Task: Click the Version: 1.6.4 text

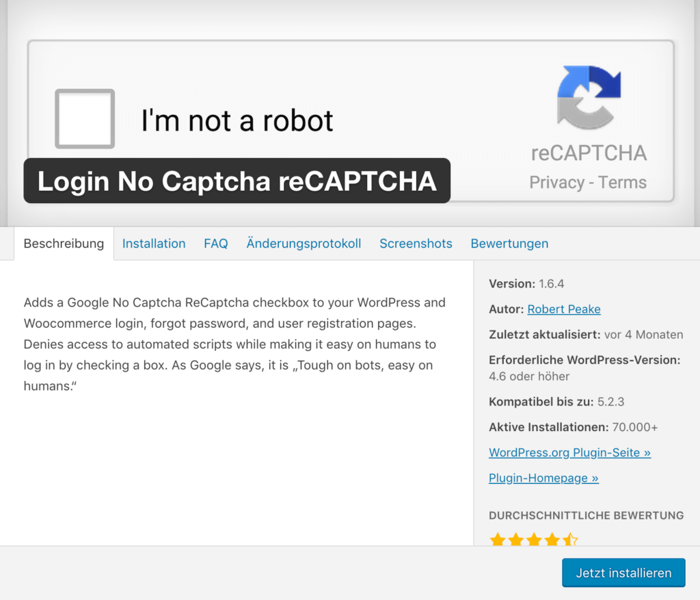Action: click(526, 284)
